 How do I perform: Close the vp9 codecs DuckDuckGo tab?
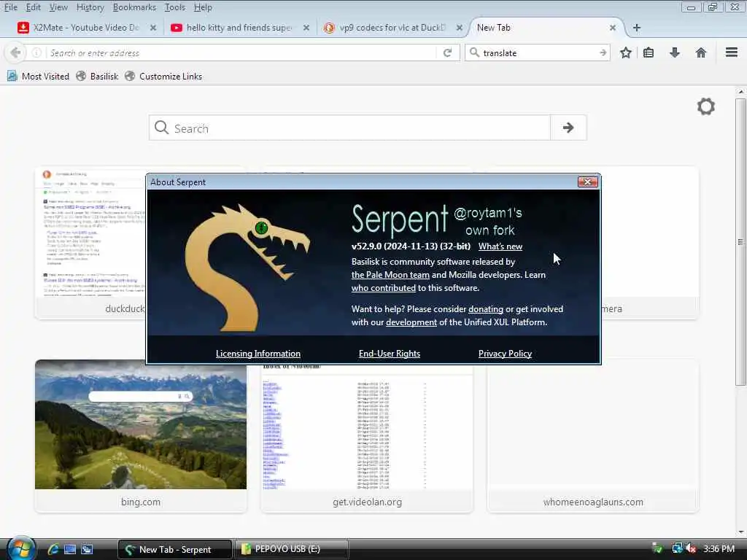click(460, 28)
